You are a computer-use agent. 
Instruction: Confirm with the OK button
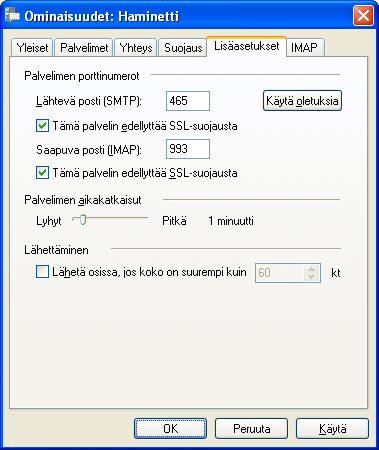pyautogui.click(x=170, y=429)
